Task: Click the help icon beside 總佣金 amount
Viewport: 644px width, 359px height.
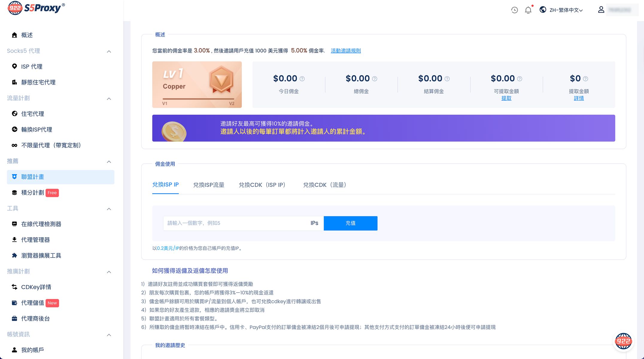Action: click(375, 79)
